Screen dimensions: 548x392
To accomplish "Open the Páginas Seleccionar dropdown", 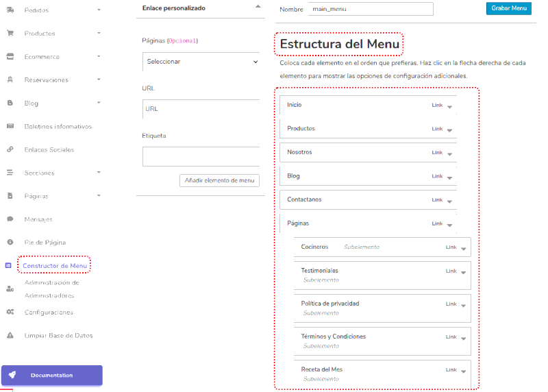I will click(203, 61).
